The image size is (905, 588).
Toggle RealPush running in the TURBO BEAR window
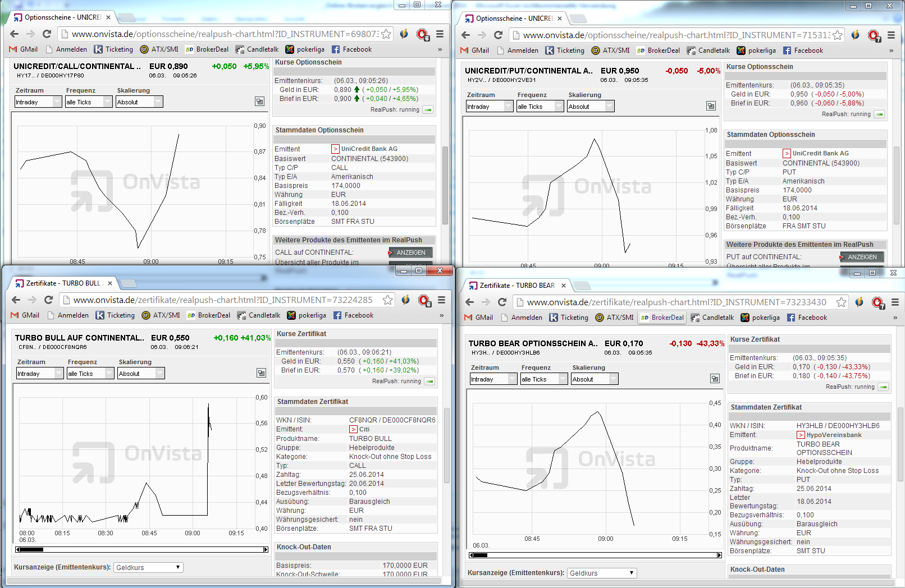point(883,387)
